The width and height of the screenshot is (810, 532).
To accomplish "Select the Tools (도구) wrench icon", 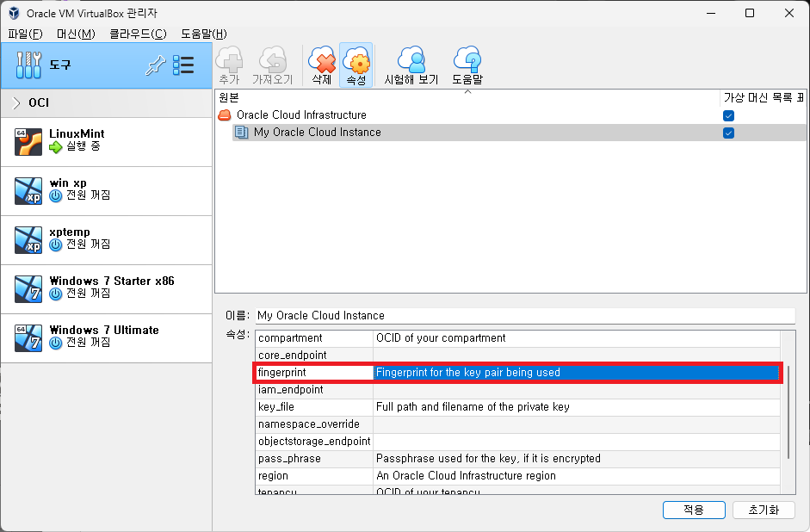I will coord(28,65).
